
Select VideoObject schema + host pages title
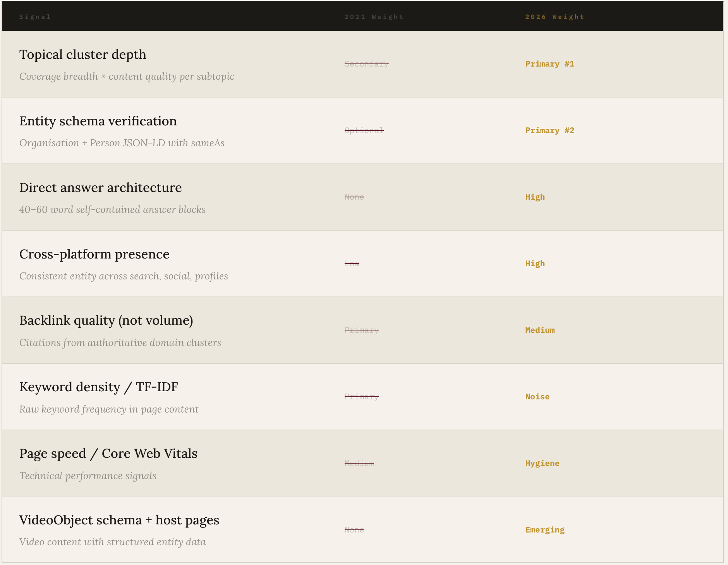pyautogui.click(x=119, y=520)
